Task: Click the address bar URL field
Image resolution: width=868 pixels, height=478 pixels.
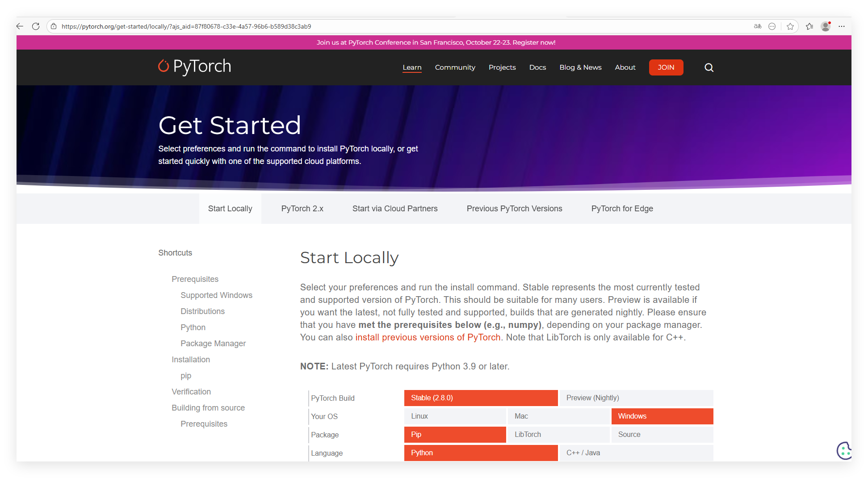Action: pos(402,26)
